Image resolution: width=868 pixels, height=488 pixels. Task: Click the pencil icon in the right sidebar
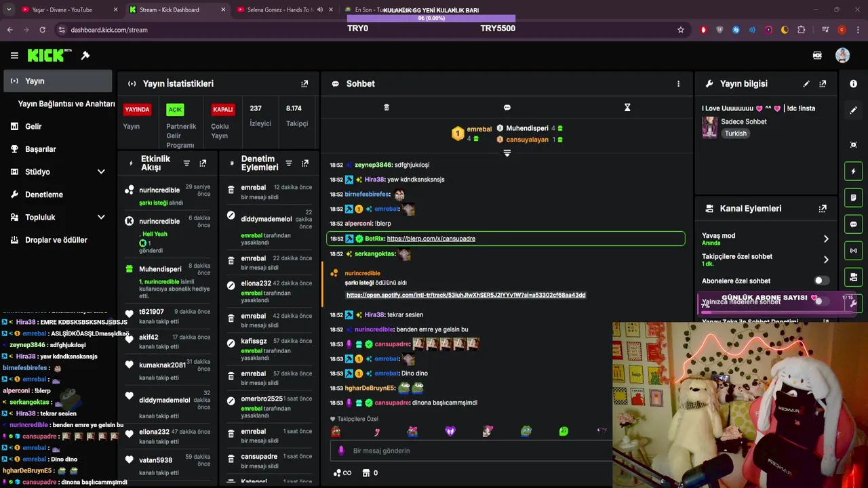tap(853, 110)
